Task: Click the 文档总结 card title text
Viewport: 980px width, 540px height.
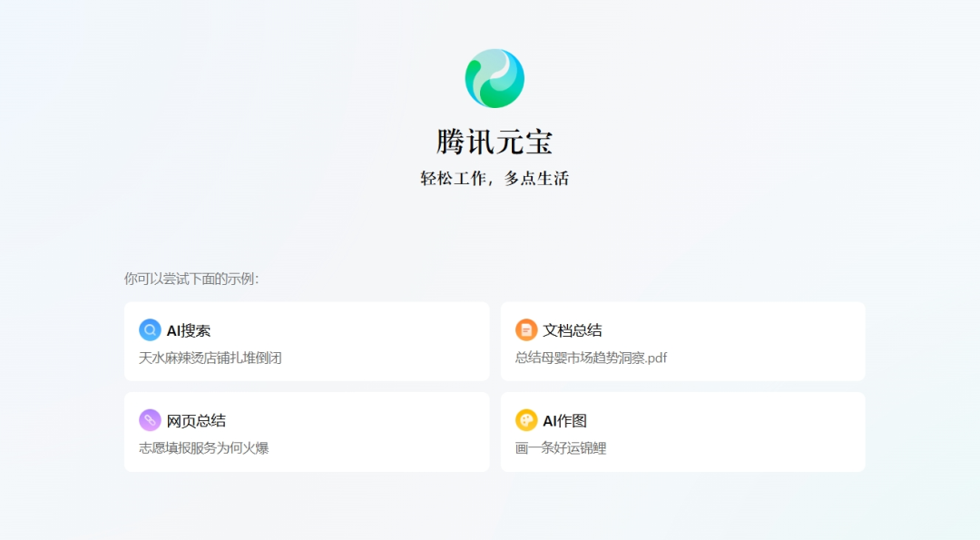Action: [573, 329]
